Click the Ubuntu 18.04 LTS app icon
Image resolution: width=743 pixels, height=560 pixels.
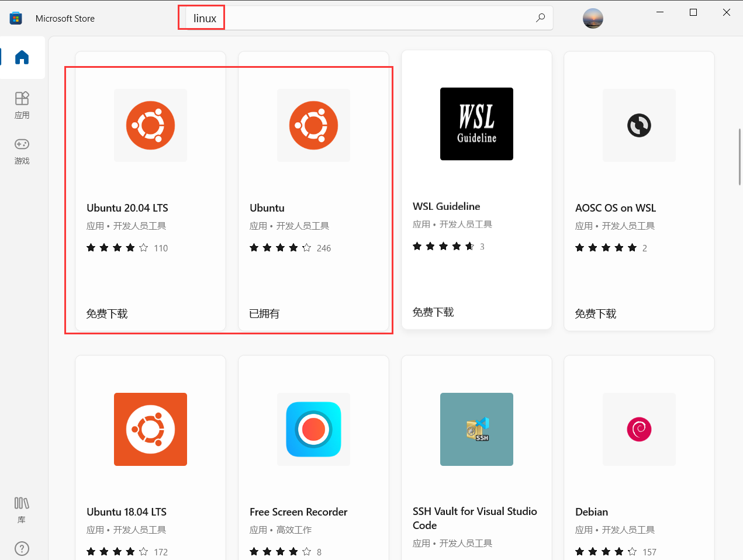click(x=150, y=429)
